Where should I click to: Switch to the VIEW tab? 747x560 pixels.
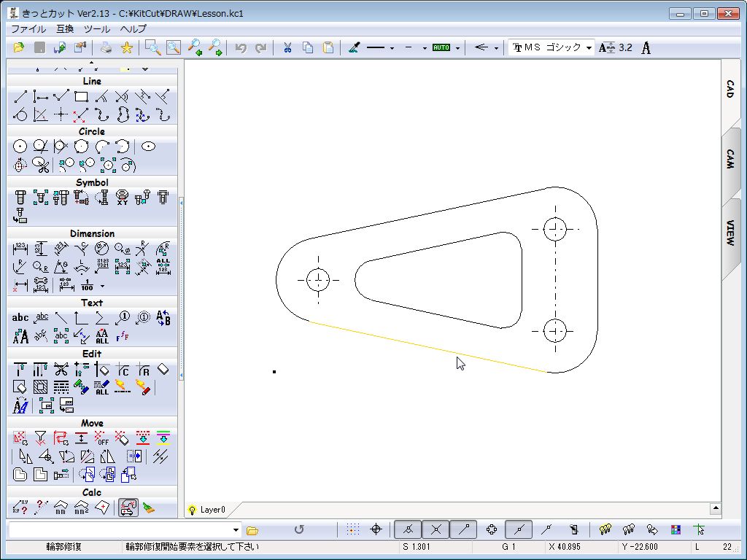(x=730, y=233)
